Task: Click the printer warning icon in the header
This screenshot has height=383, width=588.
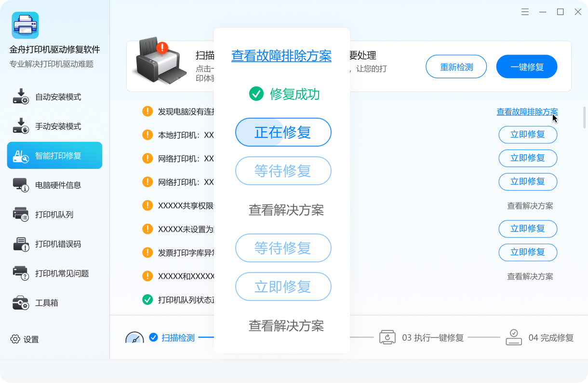Action: pos(161,48)
